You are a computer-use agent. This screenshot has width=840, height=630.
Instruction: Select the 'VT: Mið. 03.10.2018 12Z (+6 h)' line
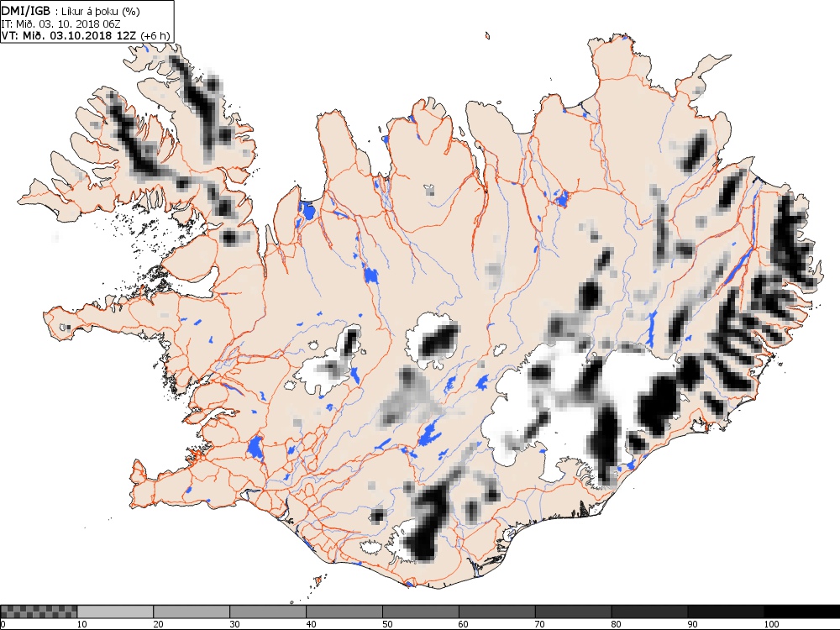86,36
